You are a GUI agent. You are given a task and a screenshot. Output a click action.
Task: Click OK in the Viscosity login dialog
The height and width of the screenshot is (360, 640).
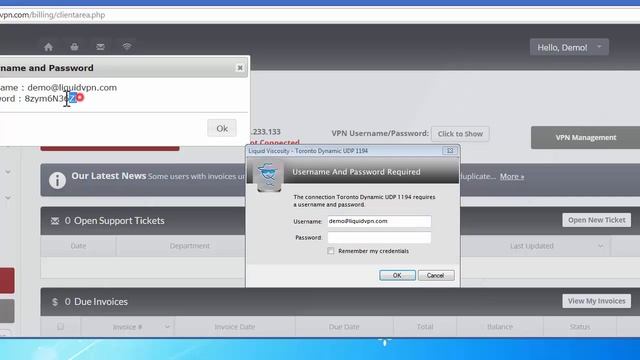pos(397,276)
